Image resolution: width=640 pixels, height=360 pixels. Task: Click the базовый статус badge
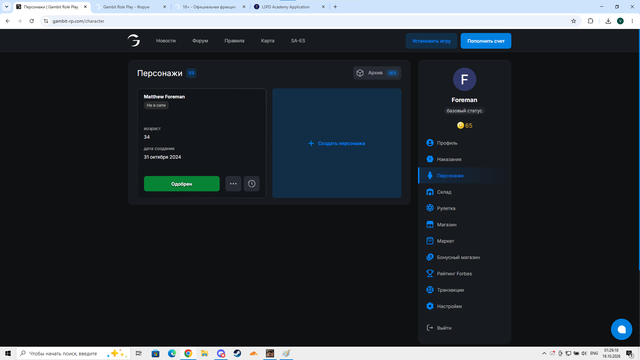[464, 111]
